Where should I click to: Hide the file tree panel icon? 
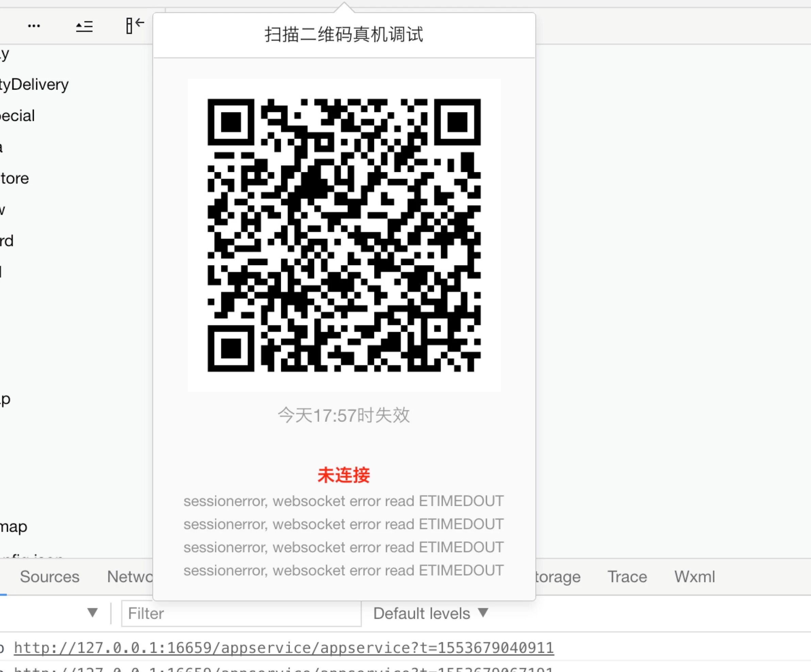coord(135,26)
